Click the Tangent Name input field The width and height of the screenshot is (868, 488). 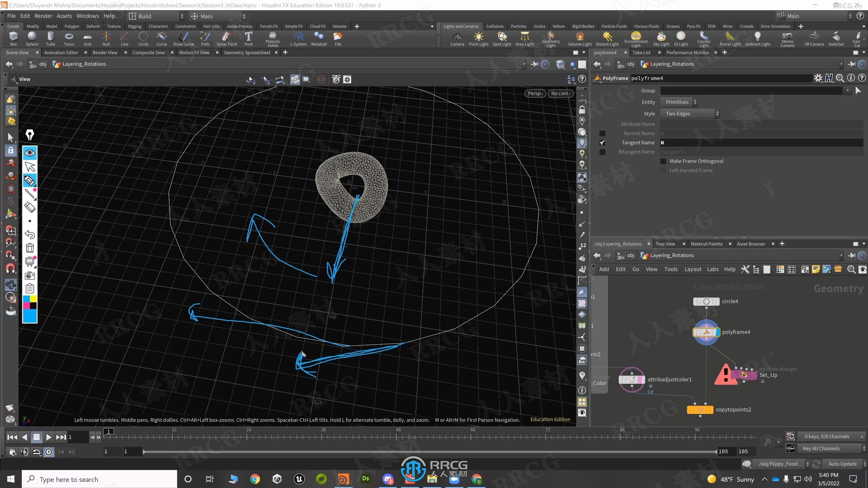(761, 143)
